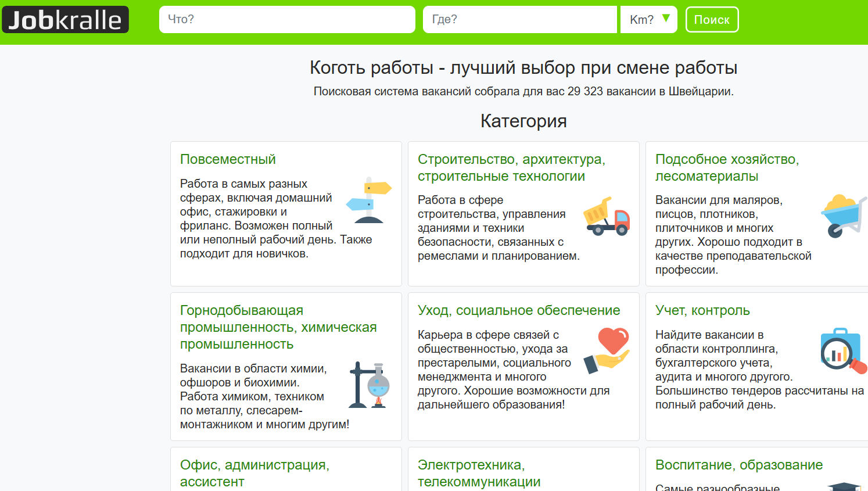
Task: Click the Где? location input field
Action: (x=519, y=20)
